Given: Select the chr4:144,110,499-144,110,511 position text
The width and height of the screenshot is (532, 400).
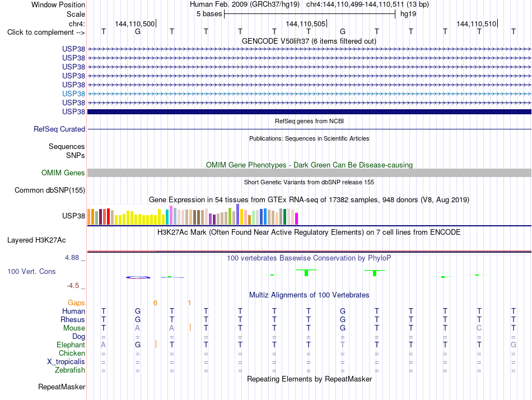Looking at the screenshot, I should point(355,4).
